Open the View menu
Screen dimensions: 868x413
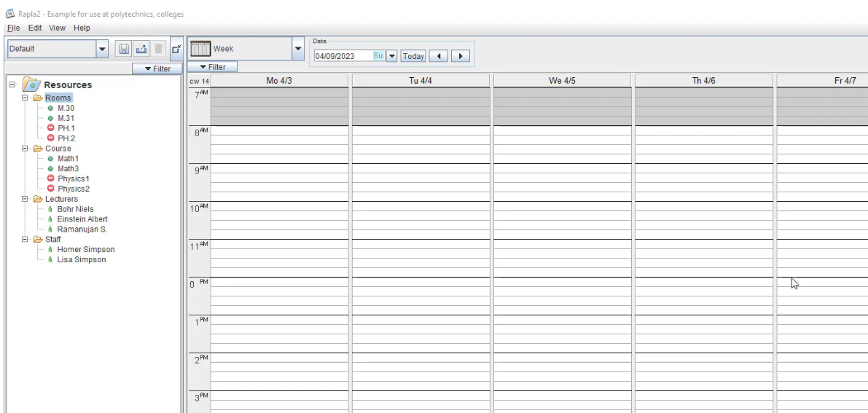[x=57, y=28]
